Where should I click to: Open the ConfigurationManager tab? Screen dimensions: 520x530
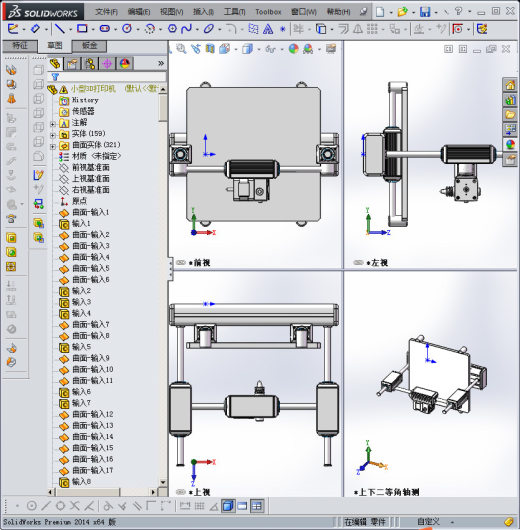(90, 64)
